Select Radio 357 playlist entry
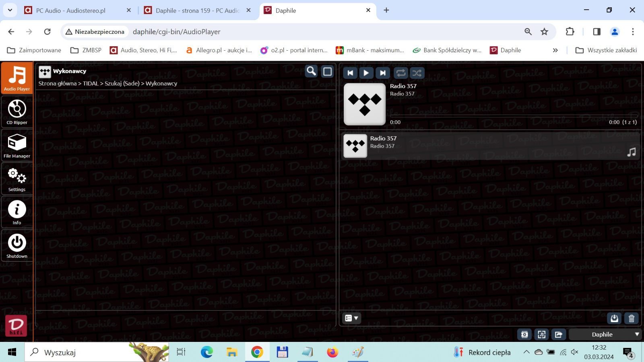 [490, 146]
